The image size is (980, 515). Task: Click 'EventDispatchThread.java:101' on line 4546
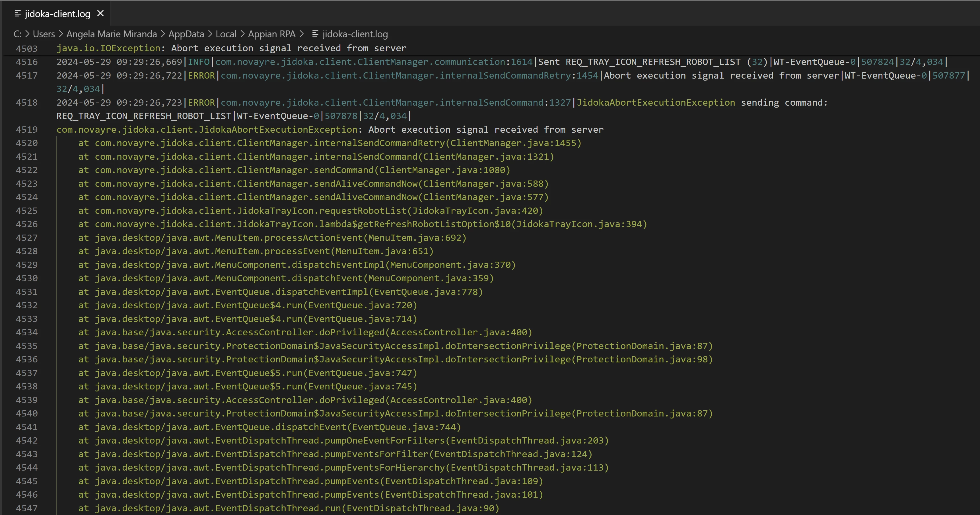462,495
